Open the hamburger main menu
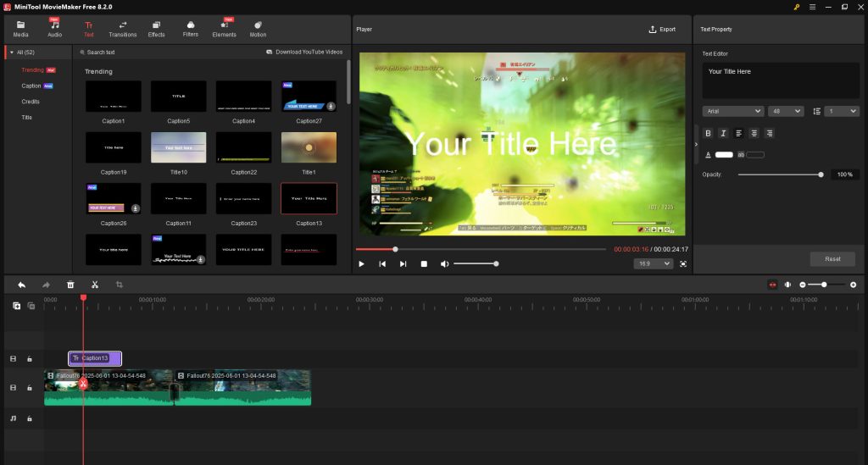 [812, 7]
